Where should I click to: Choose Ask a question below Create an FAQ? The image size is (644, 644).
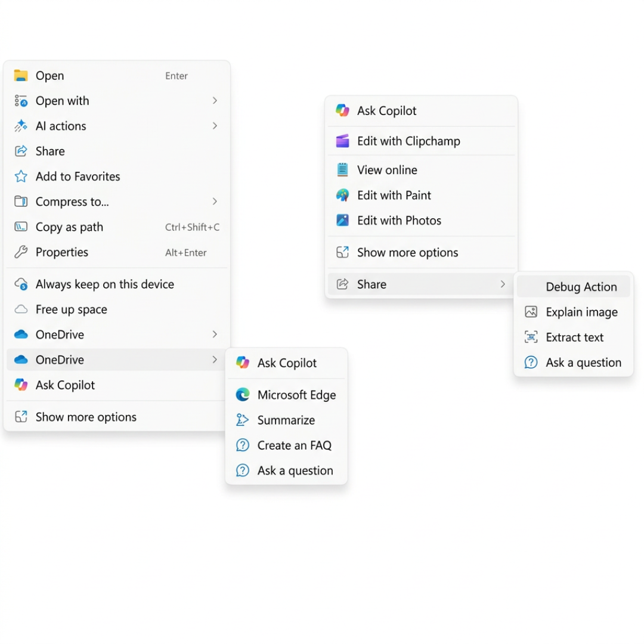pyautogui.click(x=286, y=470)
